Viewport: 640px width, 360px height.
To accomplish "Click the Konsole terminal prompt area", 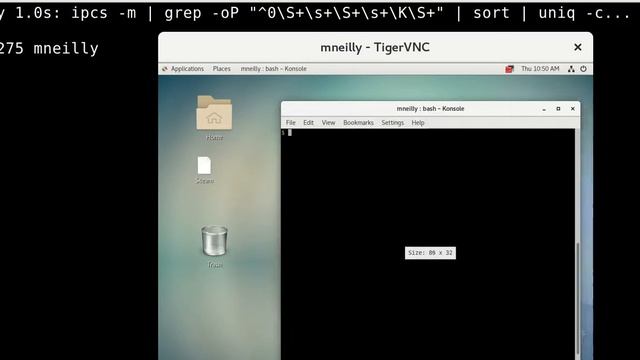I will tap(428, 244).
